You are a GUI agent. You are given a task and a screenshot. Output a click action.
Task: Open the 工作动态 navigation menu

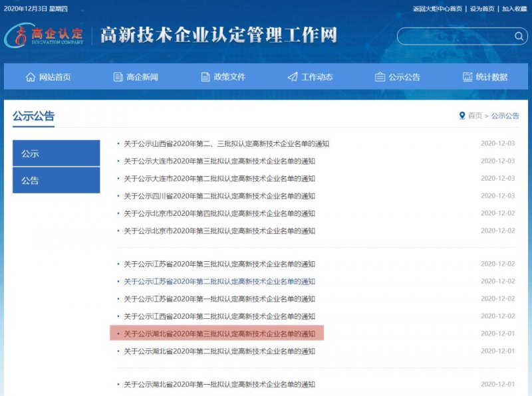tap(310, 77)
